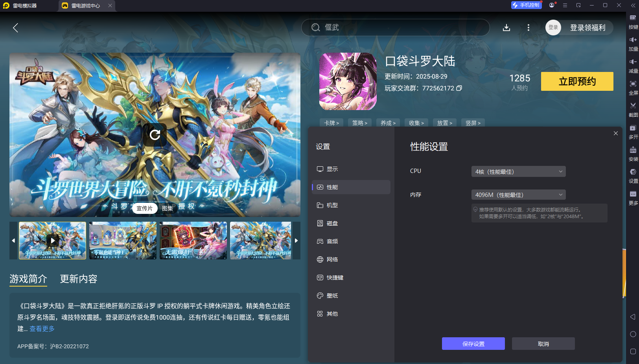Click the reload icon on the promo video
Image resolution: width=639 pixels, height=364 pixels.
[155, 135]
